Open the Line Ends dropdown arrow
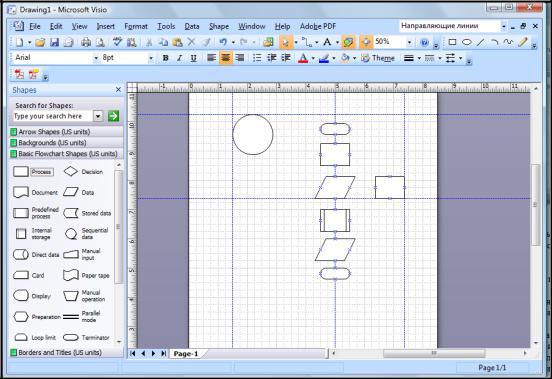The image size is (552, 379). 460,58
